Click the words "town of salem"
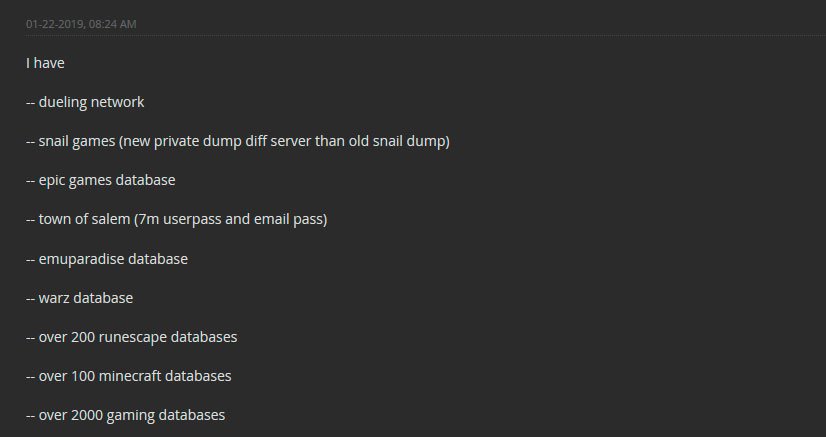826x437 pixels. click(84, 219)
